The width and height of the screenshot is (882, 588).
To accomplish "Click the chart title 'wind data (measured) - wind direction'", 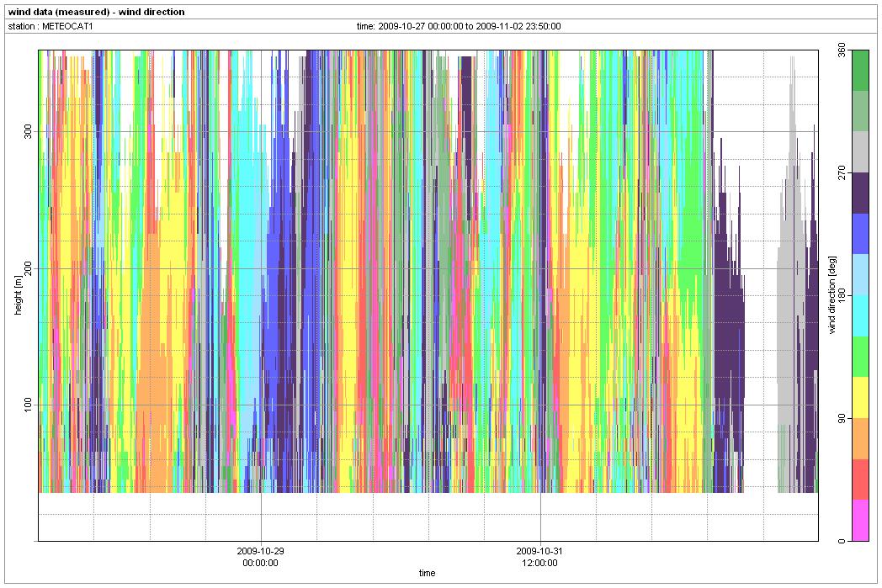I will (x=96, y=12).
